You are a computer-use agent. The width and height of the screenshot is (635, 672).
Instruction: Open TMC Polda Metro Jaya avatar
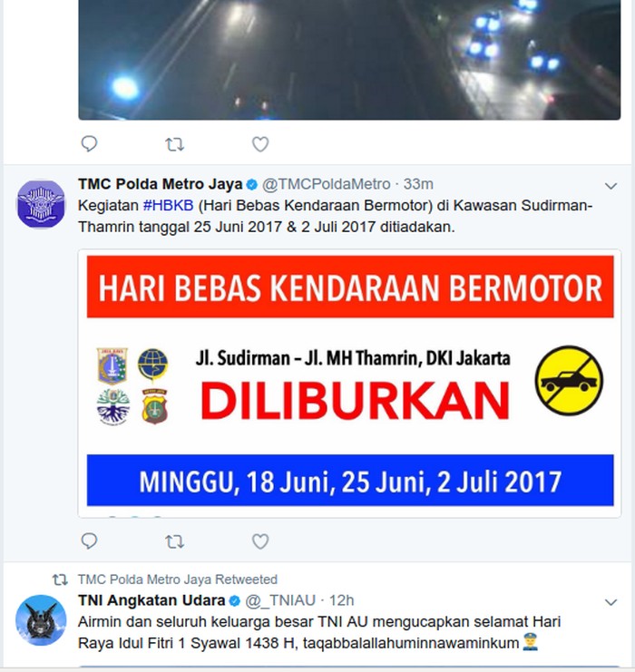[41, 204]
